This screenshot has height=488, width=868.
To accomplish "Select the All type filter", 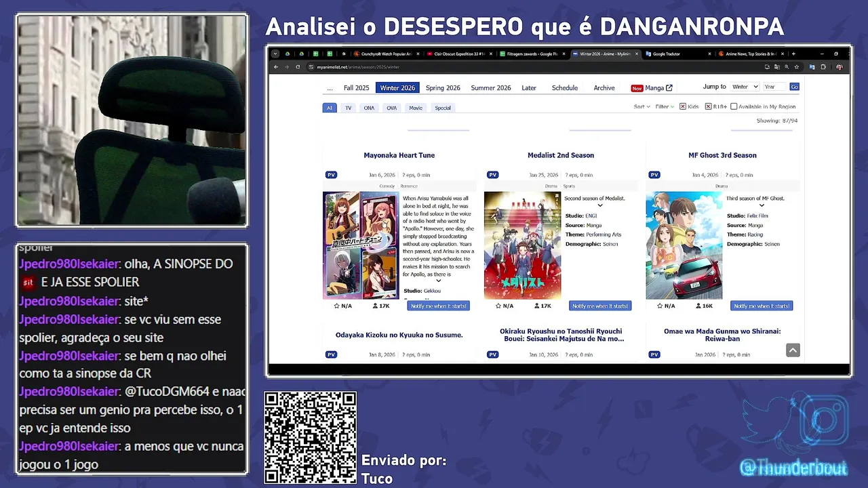I will tap(330, 108).
